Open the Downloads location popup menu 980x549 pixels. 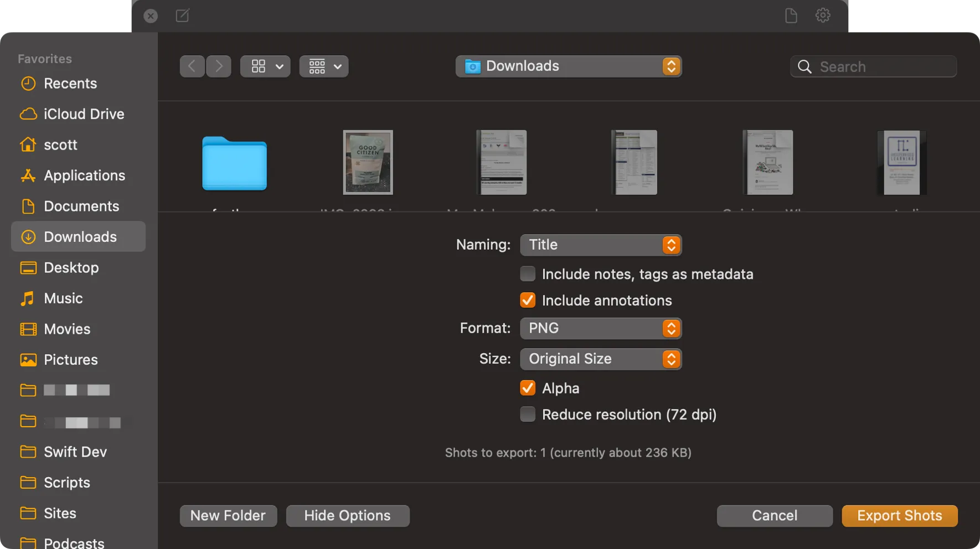[569, 66]
